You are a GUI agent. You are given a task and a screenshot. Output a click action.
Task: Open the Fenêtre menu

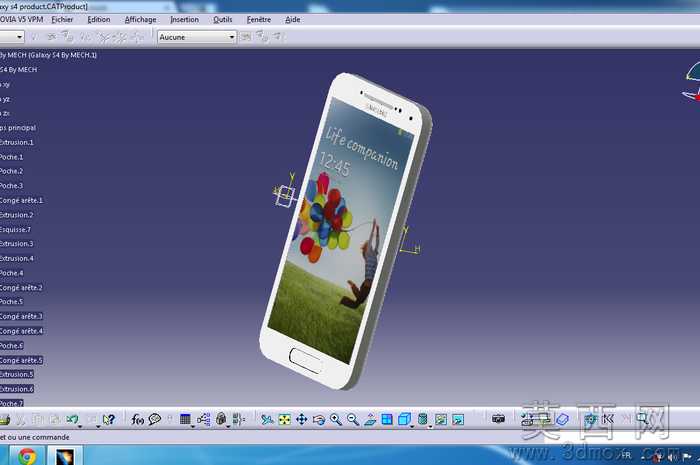coord(258,20)
